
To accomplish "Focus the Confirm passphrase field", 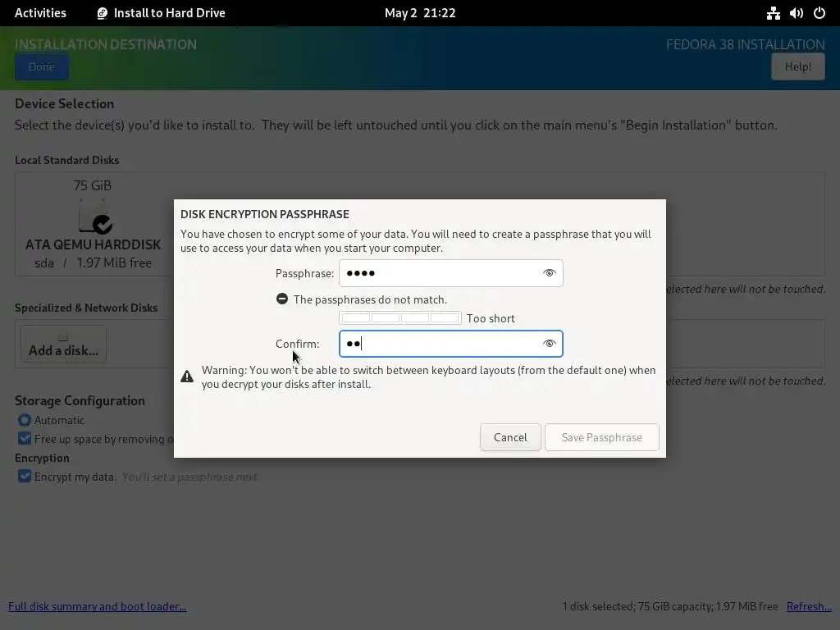I will [x=450, y=344].
